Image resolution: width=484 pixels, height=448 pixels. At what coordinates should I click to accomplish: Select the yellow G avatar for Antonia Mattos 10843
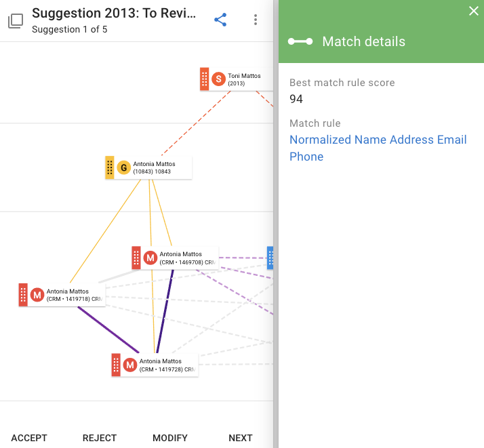point(124,167)
